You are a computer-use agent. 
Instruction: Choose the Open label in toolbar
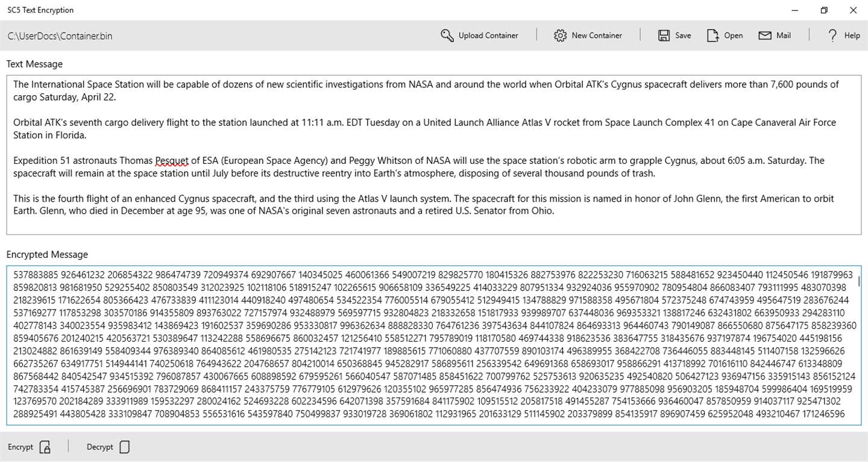pyautogui.click(x=733, y=36)
